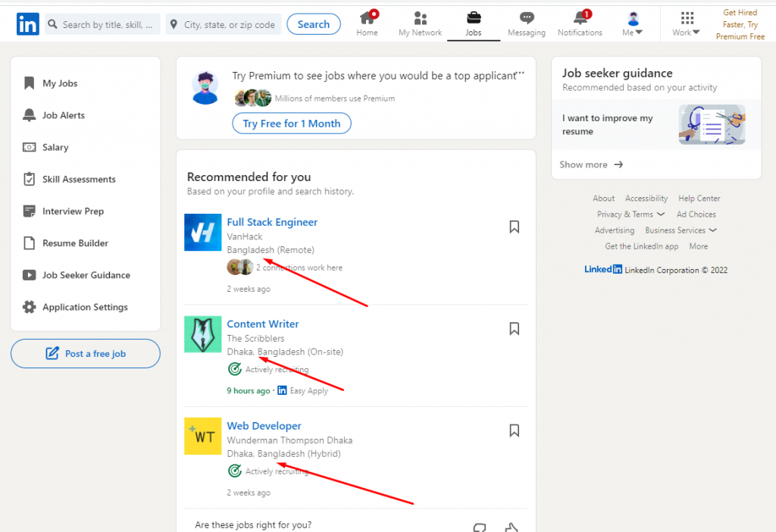Click Actively recruiting icon on Web Developer
This screenshot has height=532, width=776.
[x=235, y=471]
